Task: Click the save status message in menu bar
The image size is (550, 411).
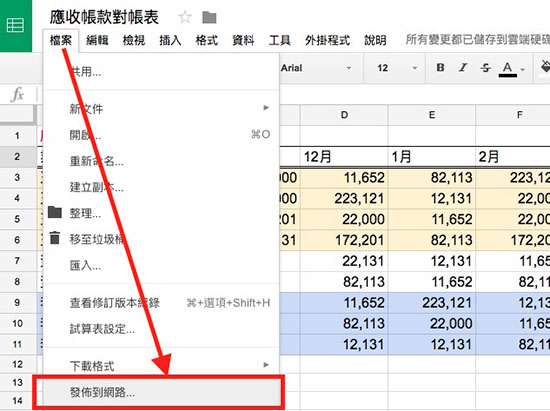Action: pos(478,40)
